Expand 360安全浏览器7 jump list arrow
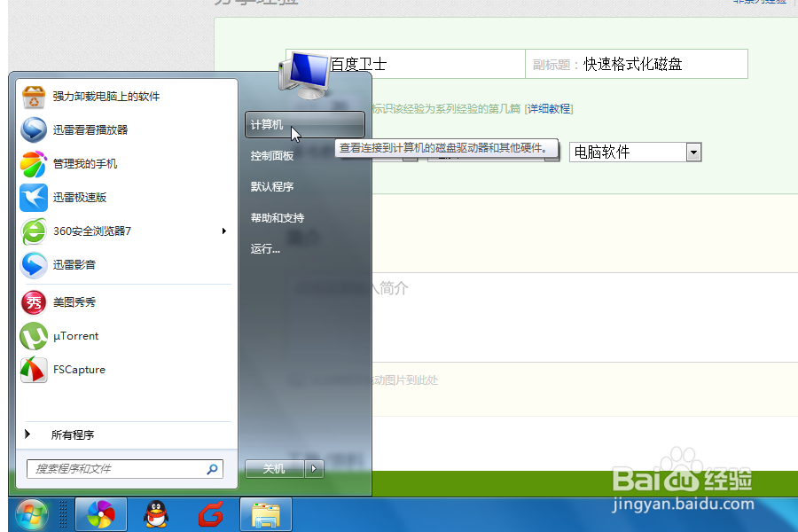Viewport: 798px width, 532px height. (224, 231)
